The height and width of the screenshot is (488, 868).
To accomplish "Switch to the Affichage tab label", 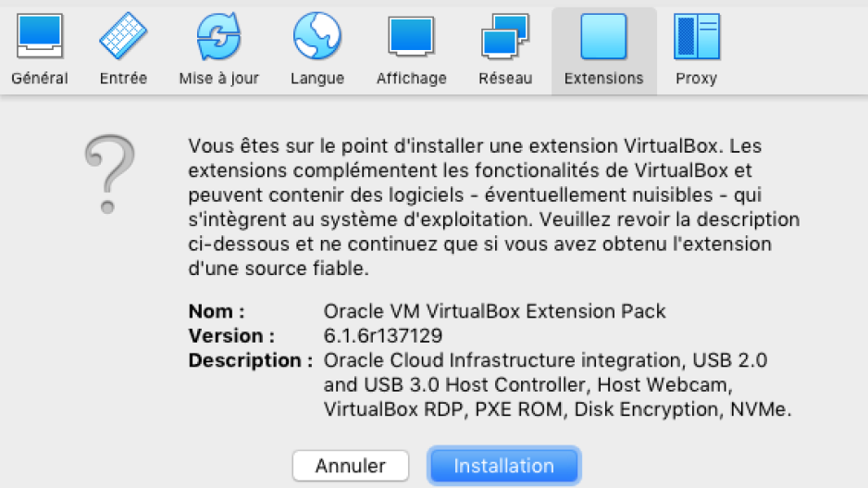I will tap(411, 78).
